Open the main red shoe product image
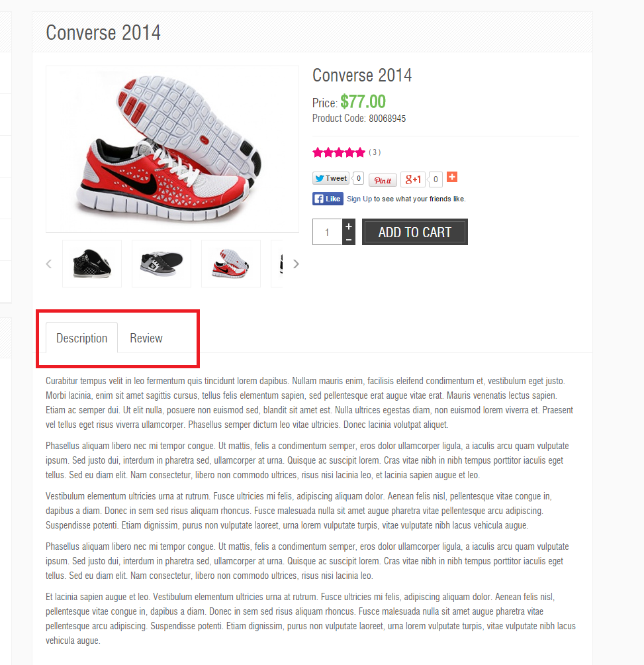 point(173,149)
